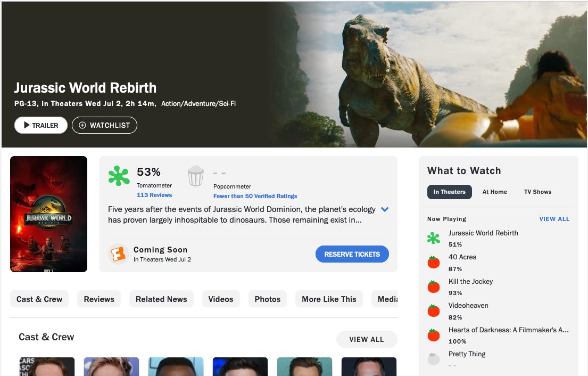The height and width of the screenshot is (376, 588).
Task: Click the grey tomato icon beside Pretty Thing
Action: click(434, 359)
